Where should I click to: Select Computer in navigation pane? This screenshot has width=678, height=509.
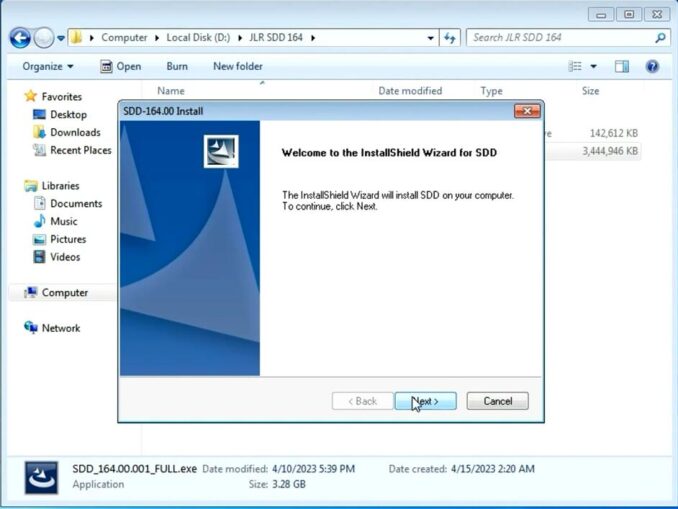click(65, 292)
